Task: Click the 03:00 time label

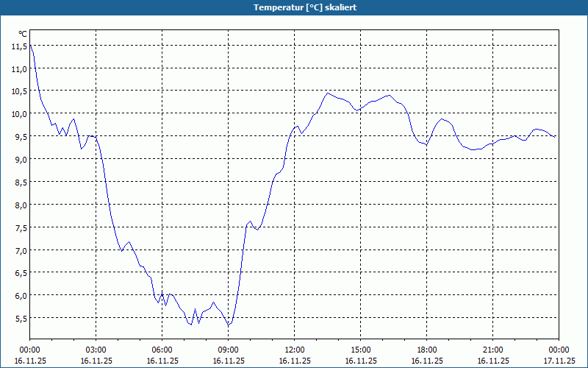Action: (x=96, y=350)
